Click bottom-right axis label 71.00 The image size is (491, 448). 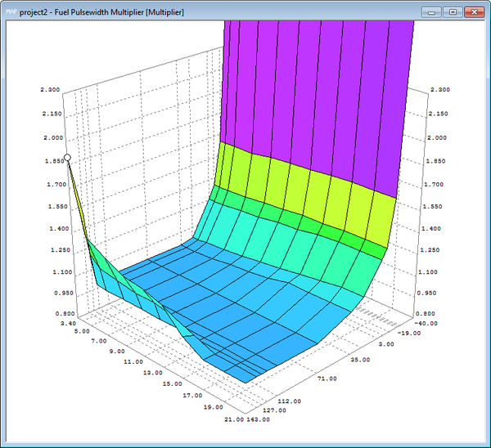(327, 379)
